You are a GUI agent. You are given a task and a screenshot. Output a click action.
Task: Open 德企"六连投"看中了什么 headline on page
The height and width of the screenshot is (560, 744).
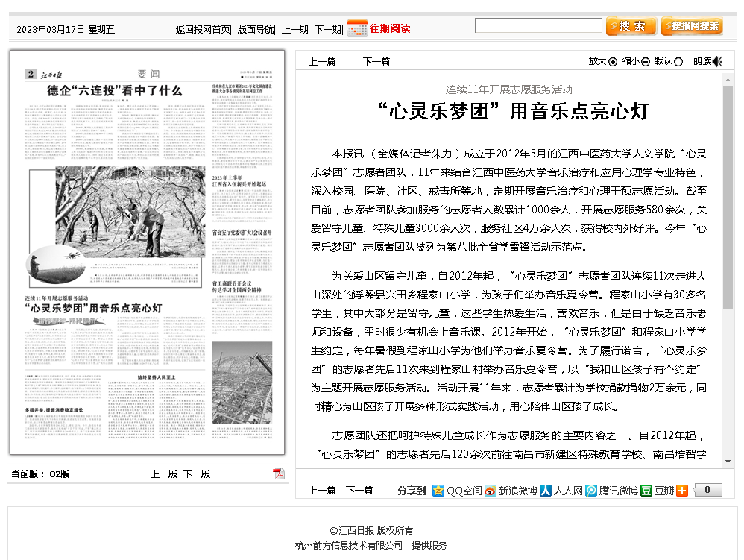click(x=114, y=91)
